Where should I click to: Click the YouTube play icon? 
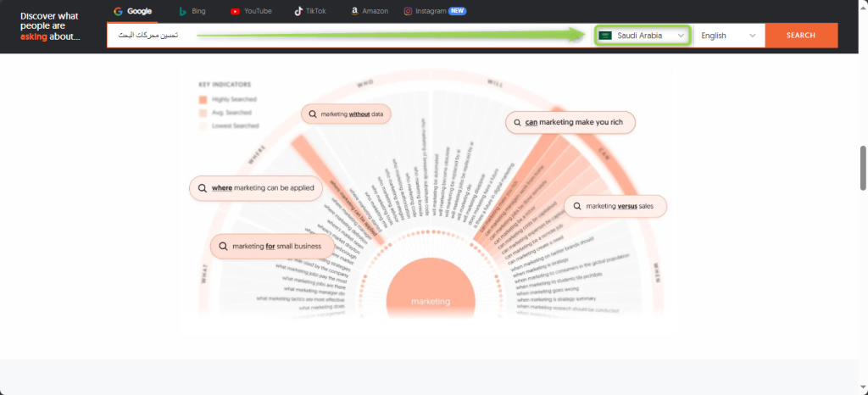(235, 11)
